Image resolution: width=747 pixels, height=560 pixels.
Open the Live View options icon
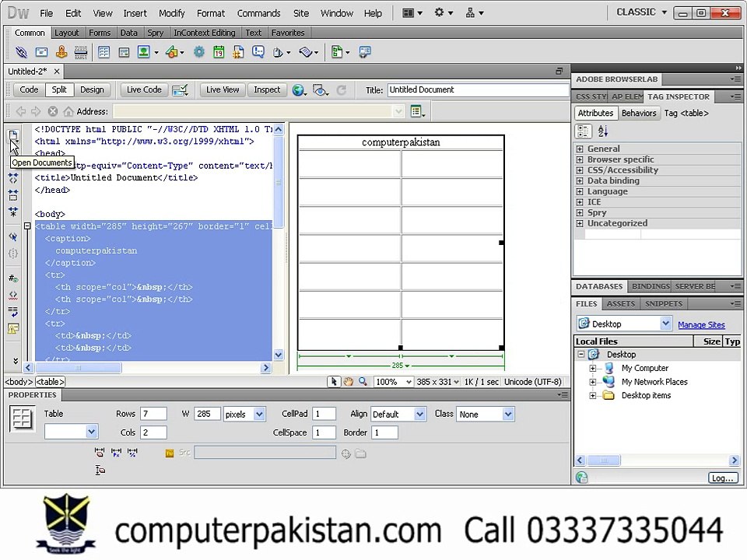(180, 89)
